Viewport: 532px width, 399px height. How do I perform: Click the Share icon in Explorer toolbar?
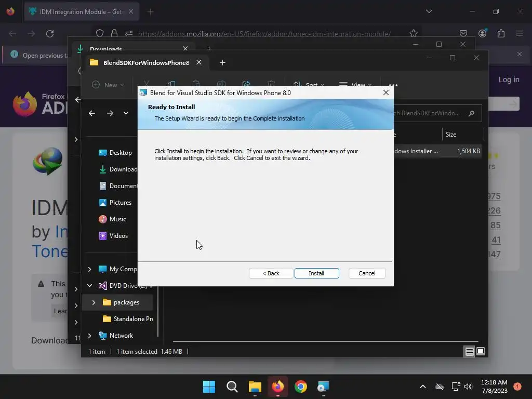click(246, 84)
